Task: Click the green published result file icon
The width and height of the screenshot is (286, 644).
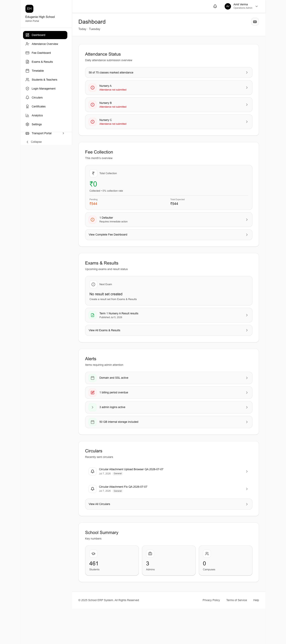Action: tap(93, 315)
